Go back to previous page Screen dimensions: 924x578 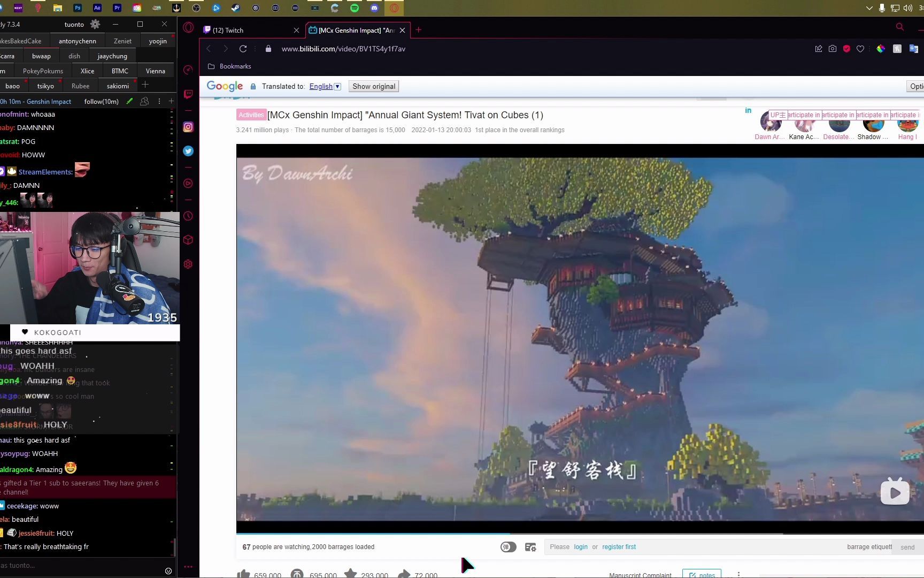click(x=209, y=49)
